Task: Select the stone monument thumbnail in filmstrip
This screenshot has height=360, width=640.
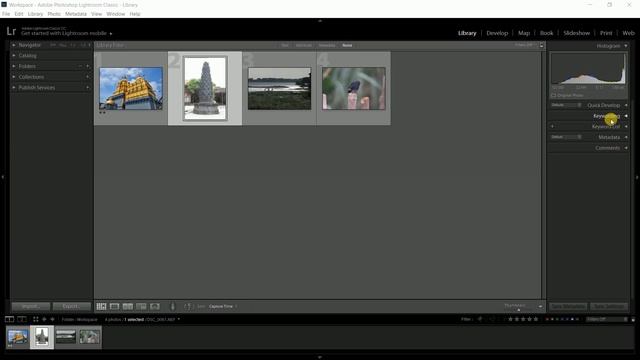Action: point(42,337)
